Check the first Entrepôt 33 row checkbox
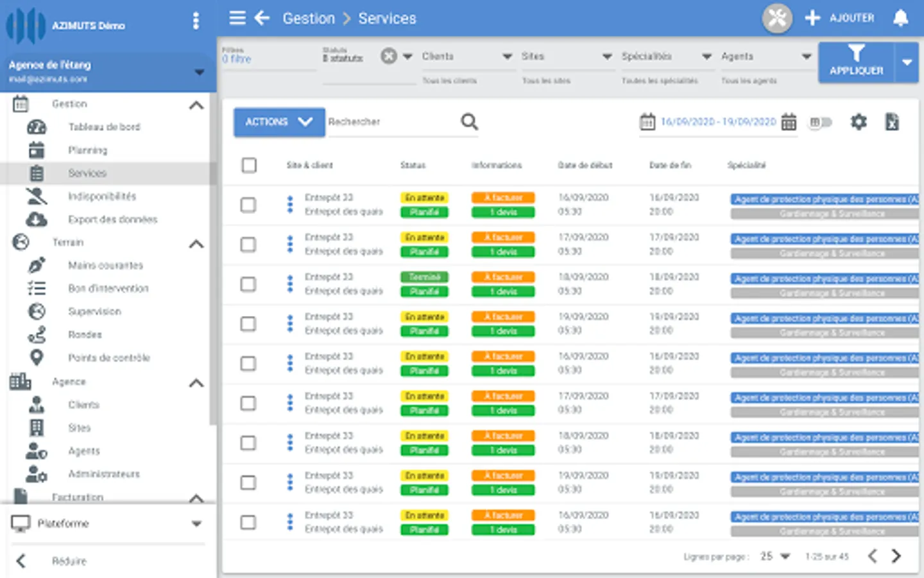 click(248, 205)
